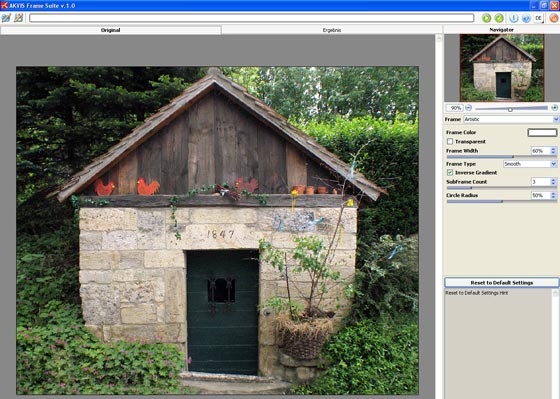
Task: Click the Frame Width 60% value field
Action: coord(541,151)
